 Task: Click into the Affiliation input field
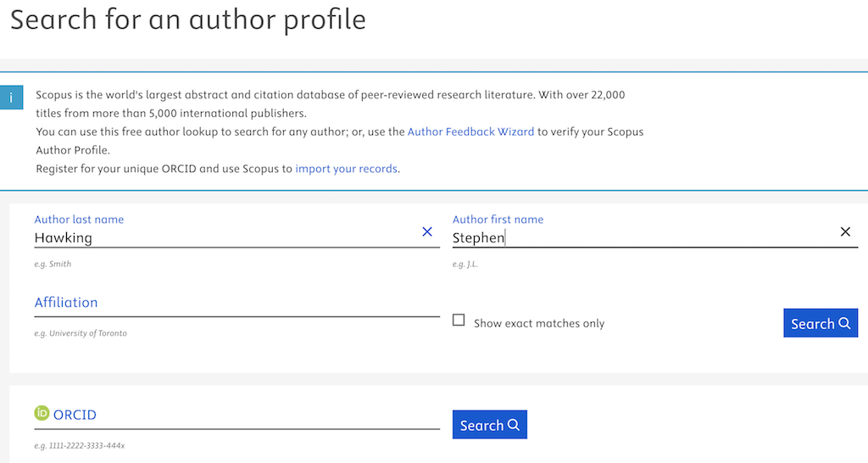pyautogui.click(x=236, y=304)
